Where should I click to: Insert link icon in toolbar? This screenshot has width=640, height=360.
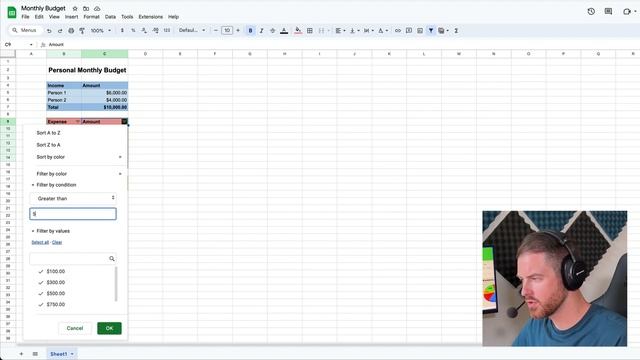[398, 31]
